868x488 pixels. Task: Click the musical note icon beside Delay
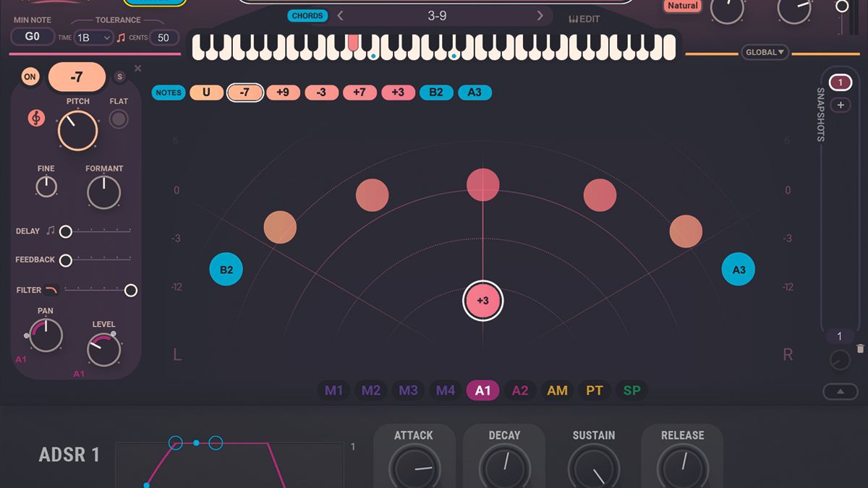pyautogui.click(x=49, y=231)
